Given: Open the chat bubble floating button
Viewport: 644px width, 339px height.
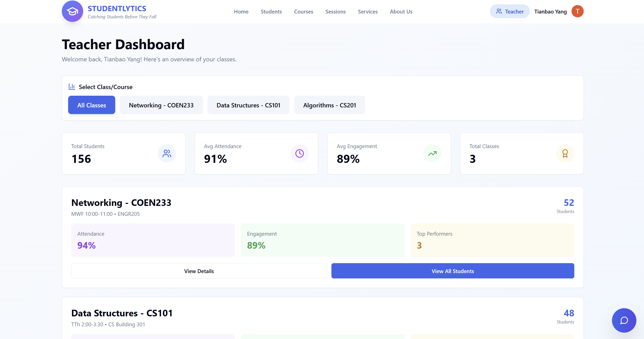Looking at the screenshot, I should click(x=624, y=320).
